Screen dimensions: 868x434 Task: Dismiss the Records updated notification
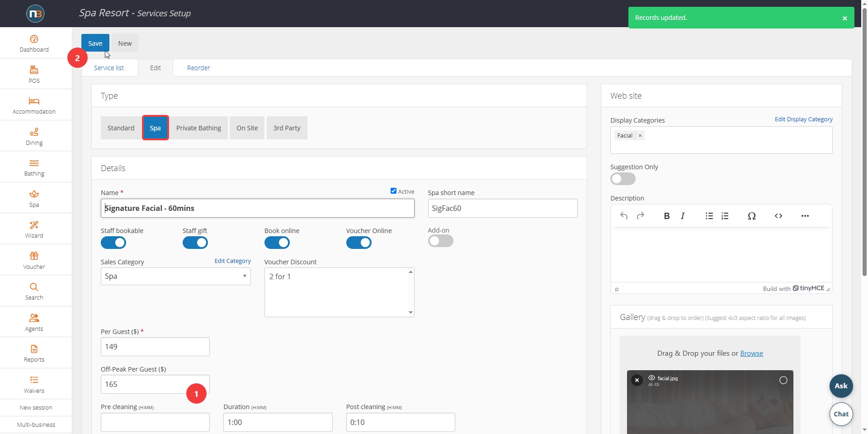(844, 18)
